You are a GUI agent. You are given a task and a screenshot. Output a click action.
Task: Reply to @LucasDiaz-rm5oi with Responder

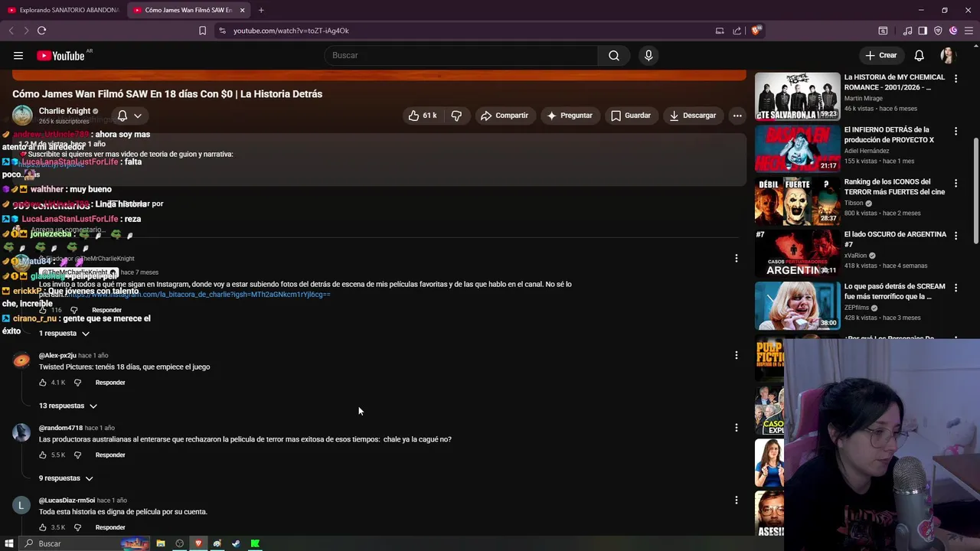point(110,527)
